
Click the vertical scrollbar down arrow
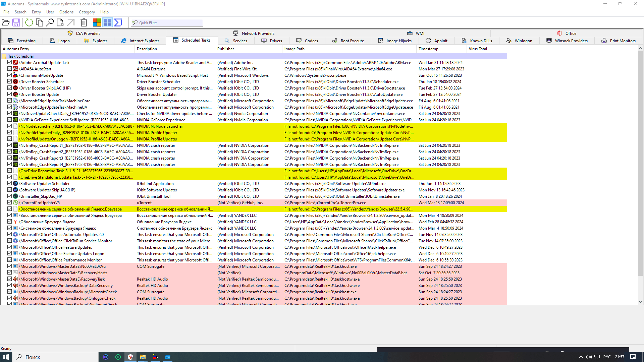640,302
